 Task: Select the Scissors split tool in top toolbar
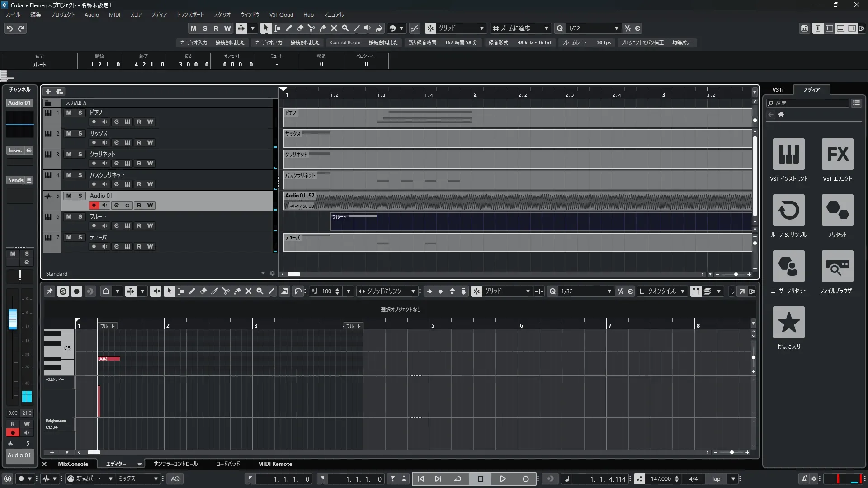311,28
